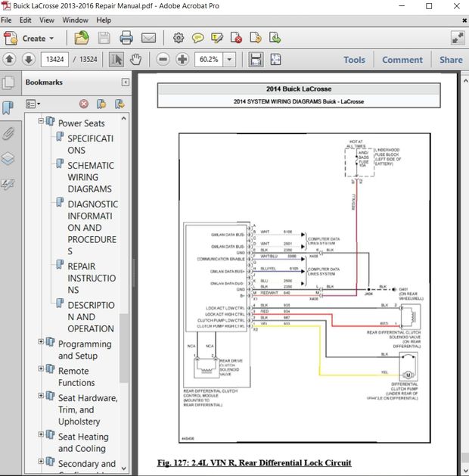Screen dimensions: 469x476
Task: Zoom out with the minus button
Action: (x=163, y=59)
